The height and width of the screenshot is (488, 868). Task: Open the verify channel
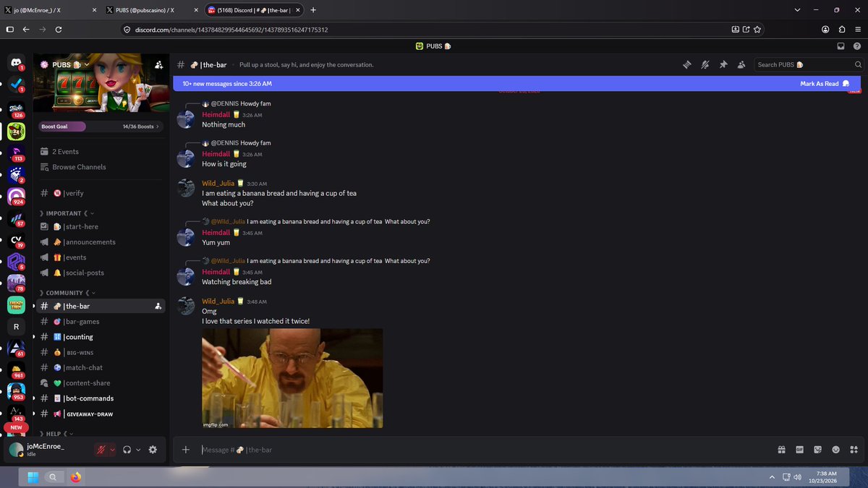coord(101,193)
